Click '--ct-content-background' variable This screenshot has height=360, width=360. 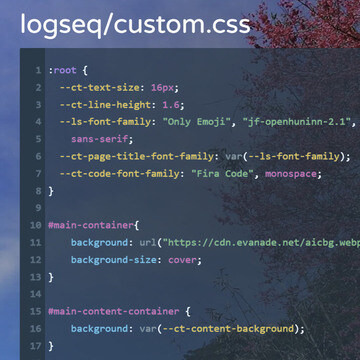click(x=228, y=329)
